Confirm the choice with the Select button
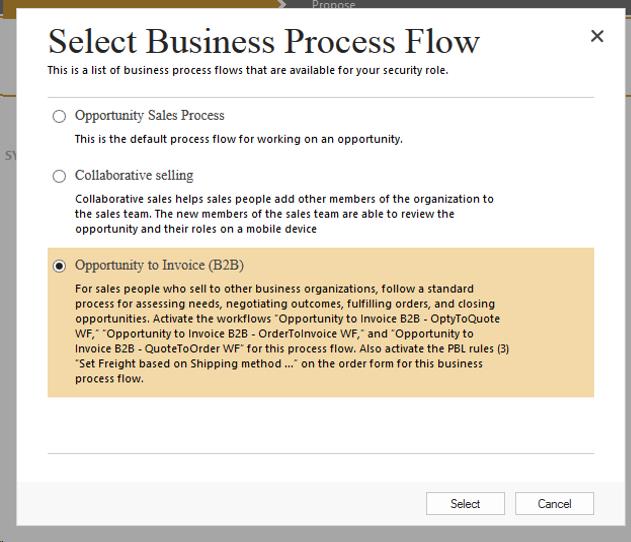 click(465, 503)
